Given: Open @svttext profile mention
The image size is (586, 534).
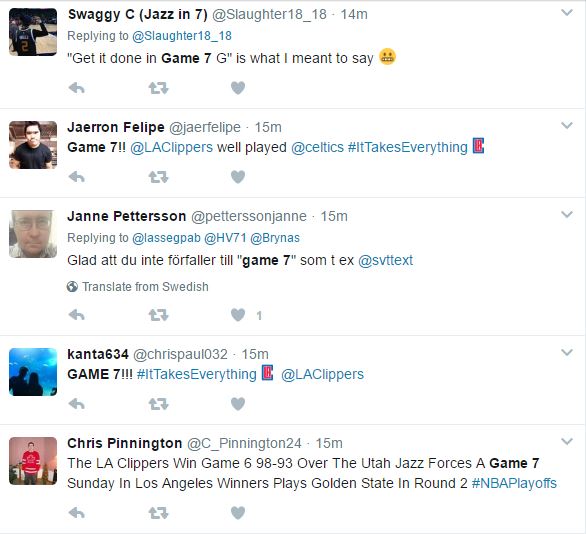Looking at the screenshot, I should tap(385, 260).
